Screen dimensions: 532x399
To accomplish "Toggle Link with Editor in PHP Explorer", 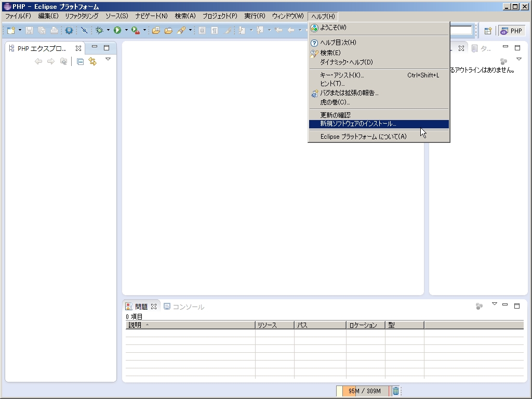I will pyautogui.click(x=92, y=61).
